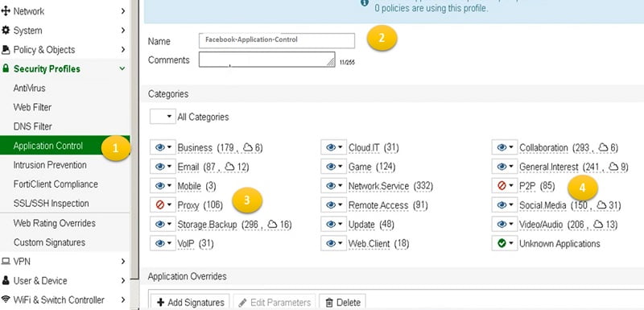Click the Edit Parameters button
This screenshot has height=310, width=644.
[275, 303]
